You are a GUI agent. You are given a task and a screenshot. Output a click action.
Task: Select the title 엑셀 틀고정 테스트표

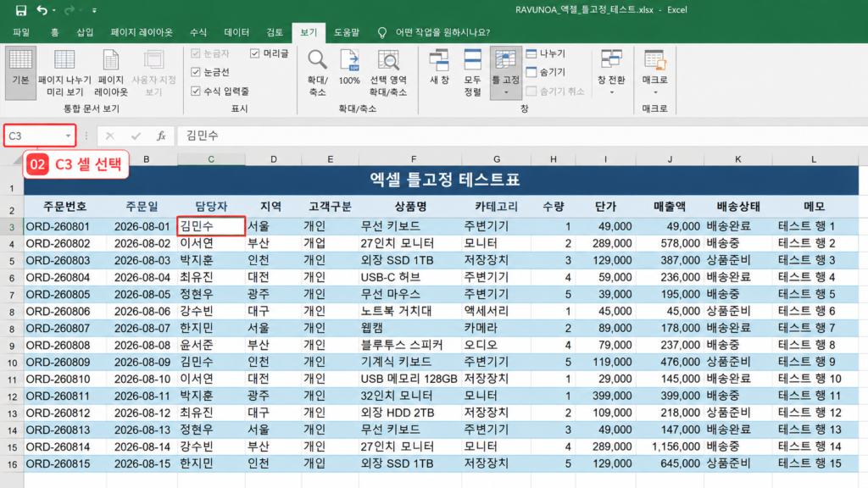tap(444, 180)
